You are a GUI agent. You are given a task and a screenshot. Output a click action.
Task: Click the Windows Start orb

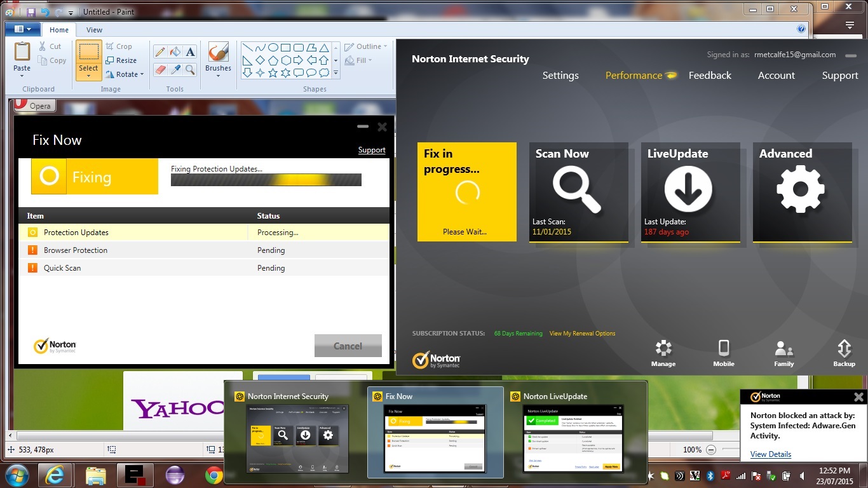(17, 475)
